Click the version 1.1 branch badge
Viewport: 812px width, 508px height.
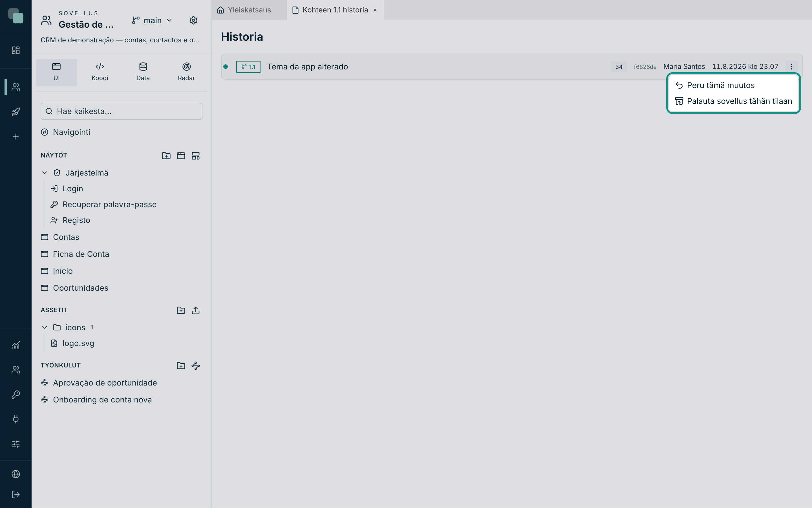248,67
